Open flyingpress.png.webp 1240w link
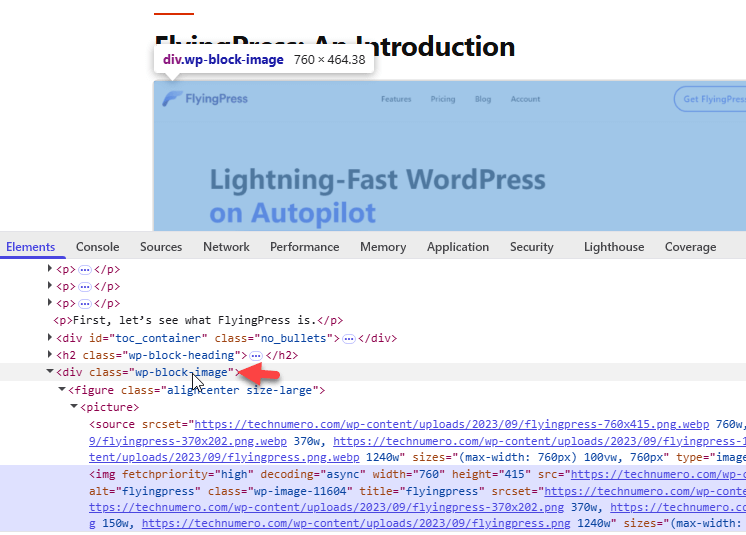Screen dimensions: 746x535 (224, 457)
